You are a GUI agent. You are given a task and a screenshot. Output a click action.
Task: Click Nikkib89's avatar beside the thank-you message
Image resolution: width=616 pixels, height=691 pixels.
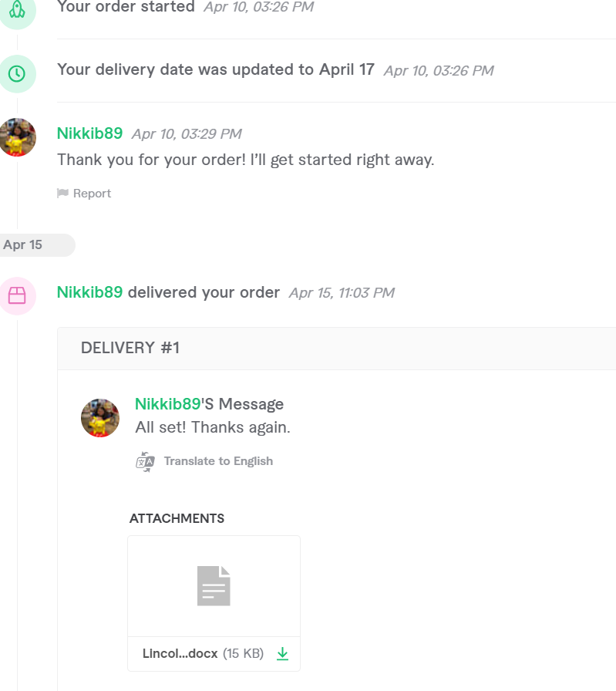(x=17, y=137)
